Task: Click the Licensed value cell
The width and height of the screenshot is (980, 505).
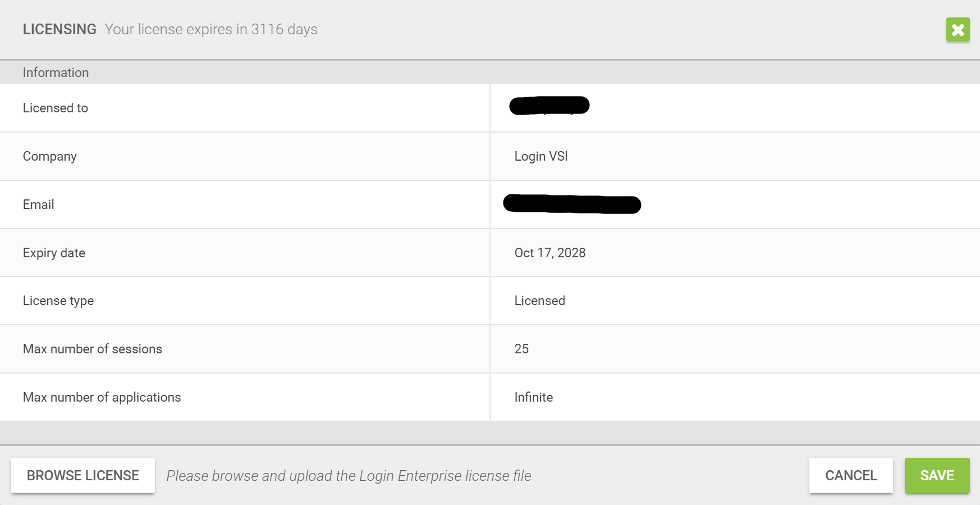Action: point(539,301)
